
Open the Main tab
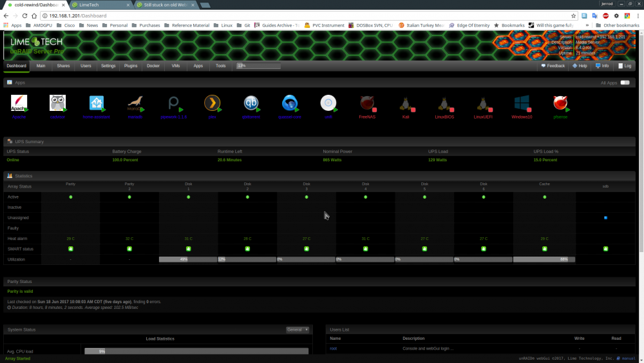coord(41,66)
